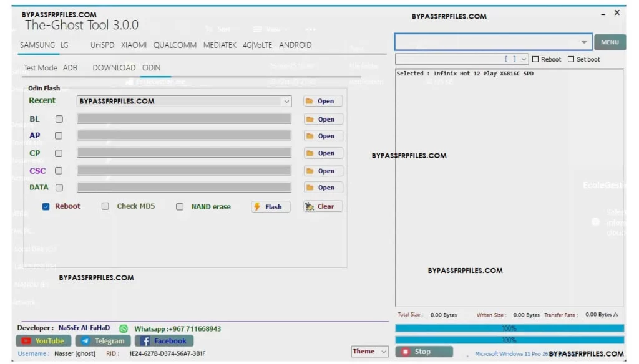Click username text Nasser [ghost]
Viewport: 639px width, 364px height.
(x=75, y=353)
